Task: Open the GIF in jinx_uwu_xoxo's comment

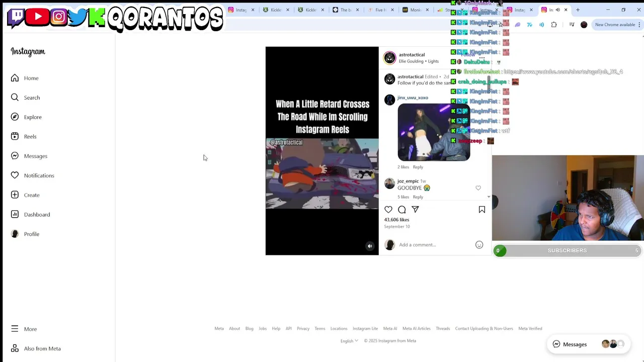Action: (434, 132)
